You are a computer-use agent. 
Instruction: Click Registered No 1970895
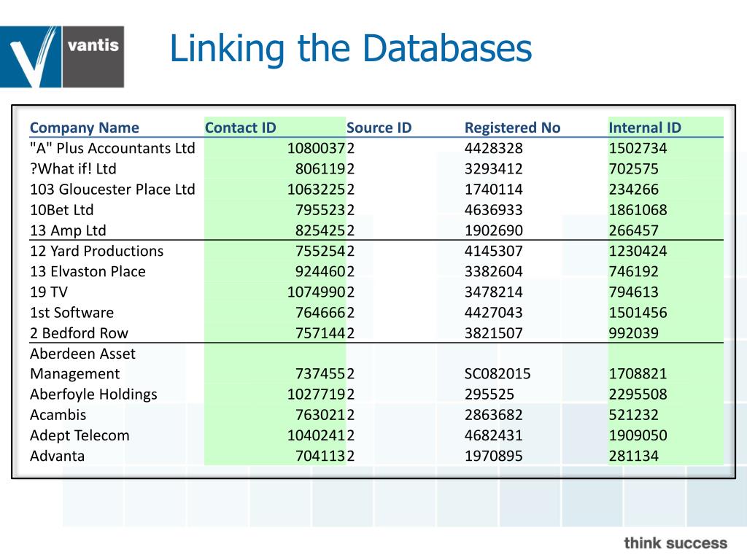[494, 456]
